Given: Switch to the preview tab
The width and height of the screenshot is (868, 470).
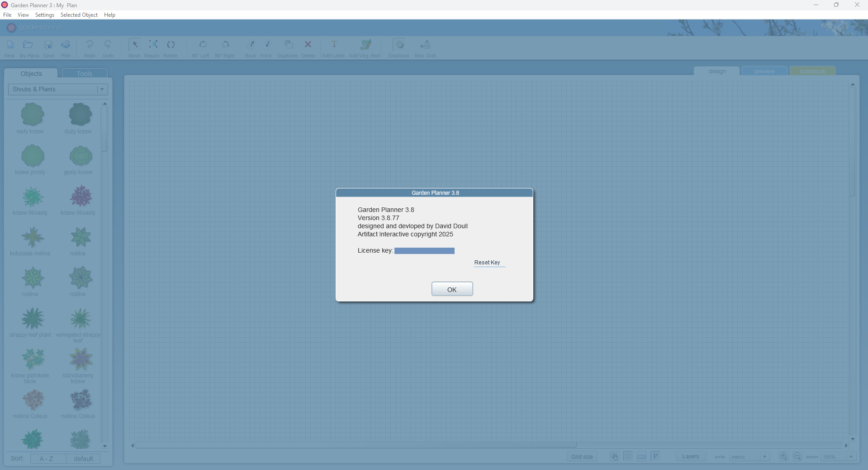Looking at the screenshot, I should coord(764,71).
